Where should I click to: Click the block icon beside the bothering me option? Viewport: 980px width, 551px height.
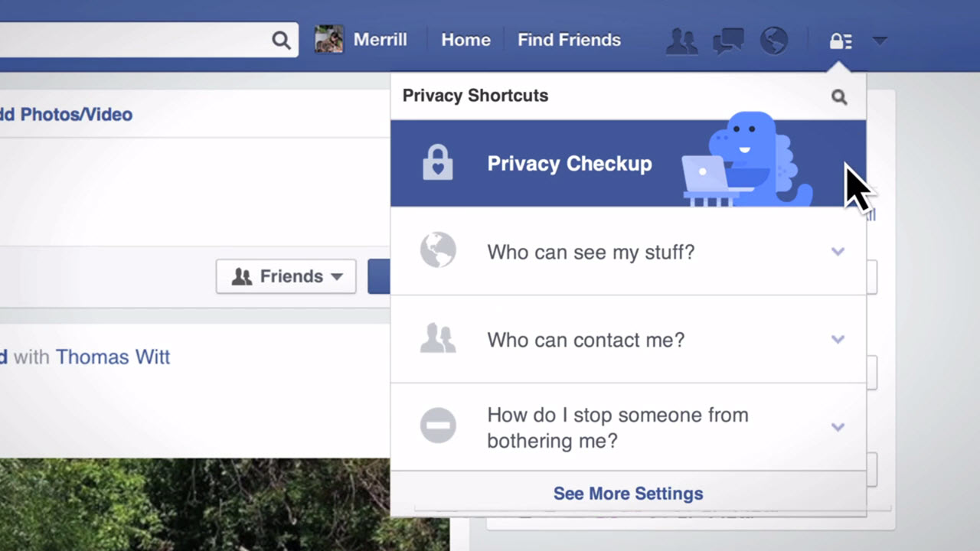point(438,427)
